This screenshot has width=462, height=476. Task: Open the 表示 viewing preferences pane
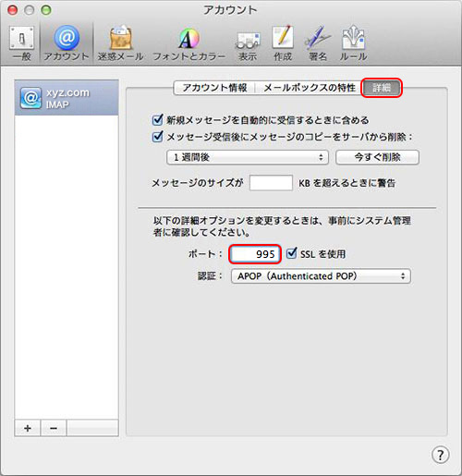coord(248,43)
